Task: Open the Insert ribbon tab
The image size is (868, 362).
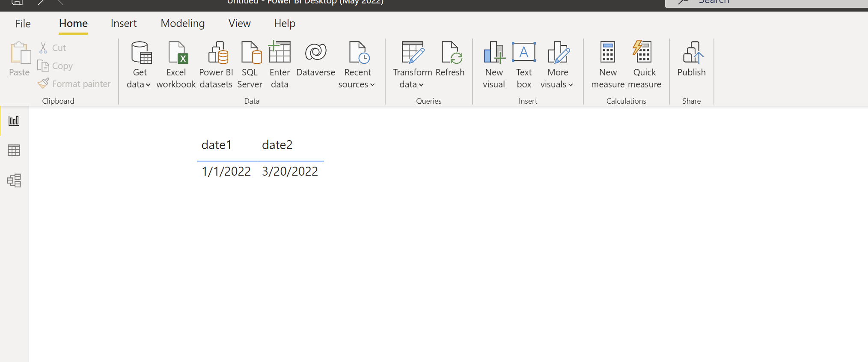Action: [x=124, y=24]
